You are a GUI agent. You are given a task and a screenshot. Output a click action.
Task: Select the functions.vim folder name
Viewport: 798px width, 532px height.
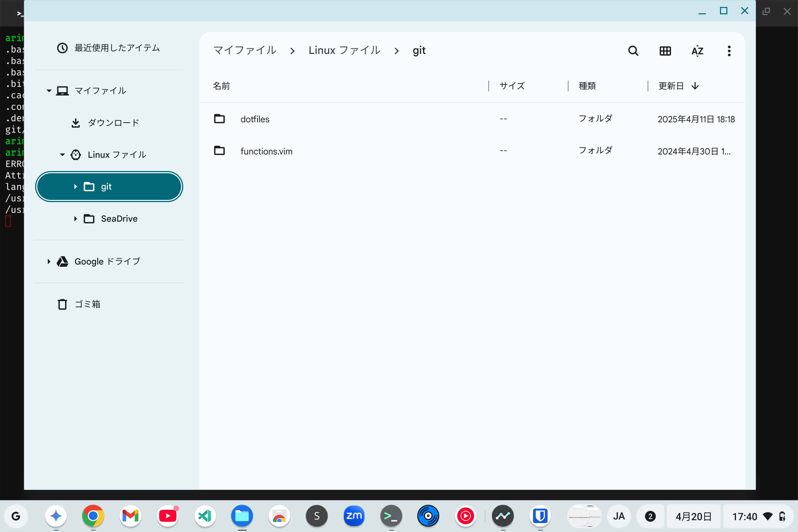[x=266, y=151]
